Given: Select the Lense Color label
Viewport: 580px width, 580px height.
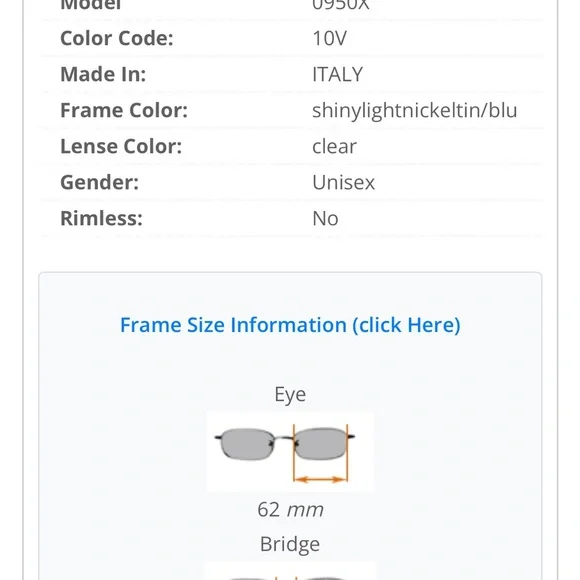Looking at the screenshot, I should 121,146.
